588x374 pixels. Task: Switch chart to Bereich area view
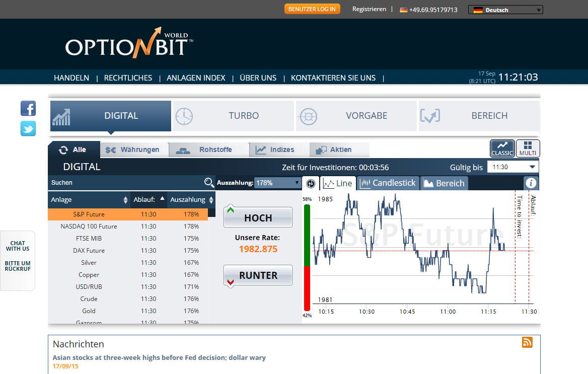444,183
